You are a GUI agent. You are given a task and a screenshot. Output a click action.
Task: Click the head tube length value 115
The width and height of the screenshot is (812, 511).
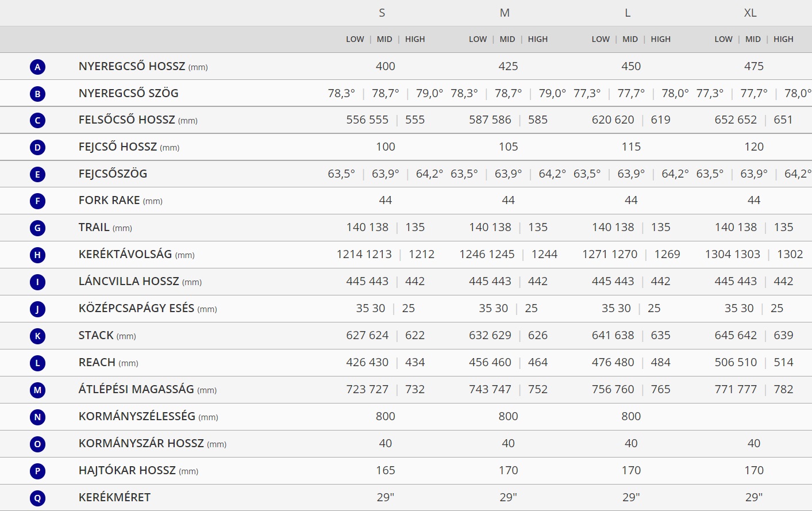[x=631, y=147]
